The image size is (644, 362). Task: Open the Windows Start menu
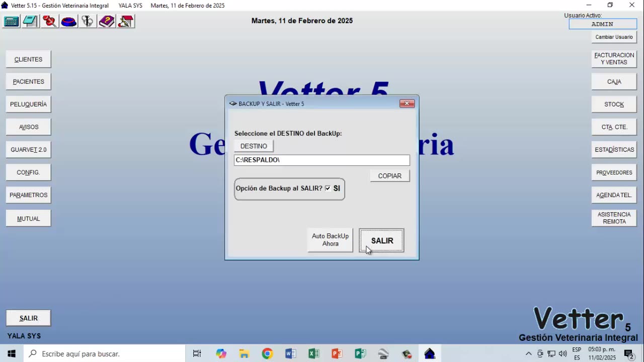click(x=12, y=354)
